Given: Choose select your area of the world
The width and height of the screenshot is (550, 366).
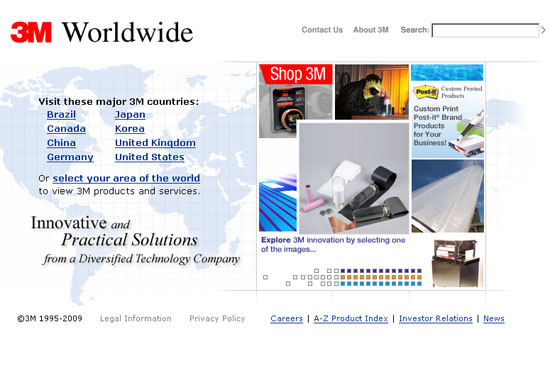Looking at the screenshot, I should 126,178.
